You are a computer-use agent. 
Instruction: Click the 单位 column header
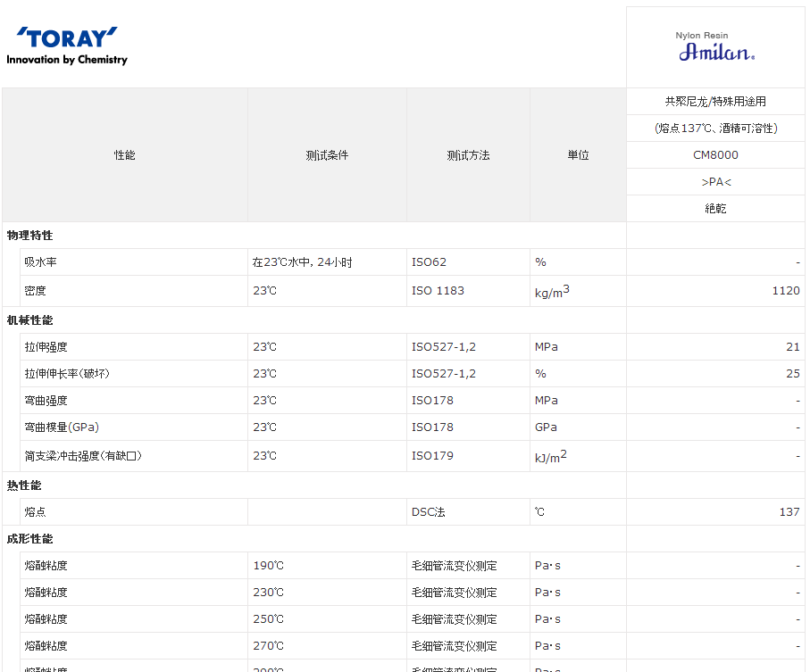pyautogui.click(x=578, y=155)
